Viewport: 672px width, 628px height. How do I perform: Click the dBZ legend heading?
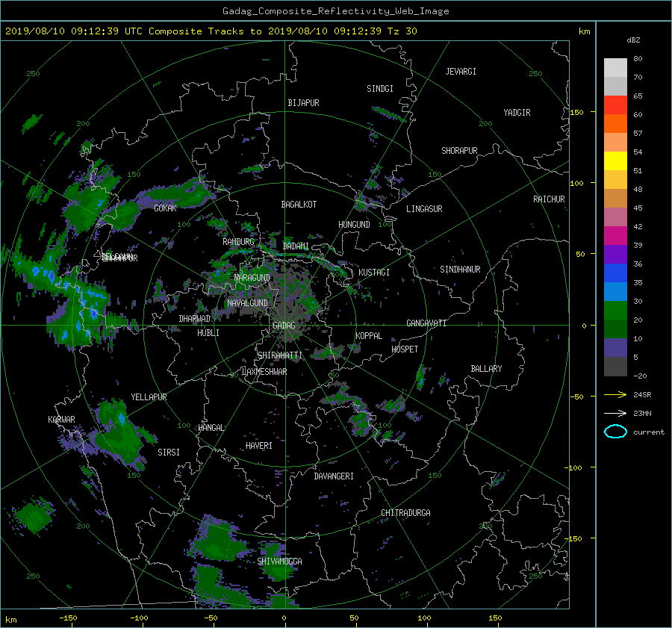coord(633,40)
